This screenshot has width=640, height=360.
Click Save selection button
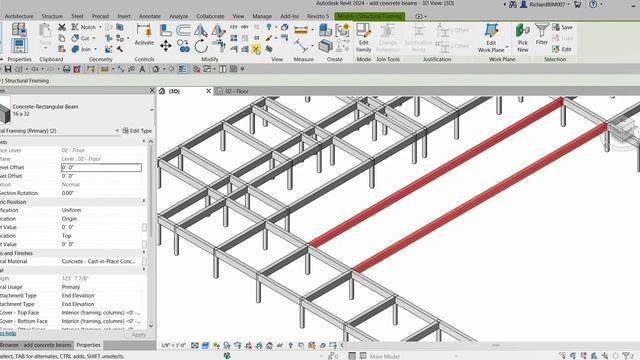tap(562, 27)
